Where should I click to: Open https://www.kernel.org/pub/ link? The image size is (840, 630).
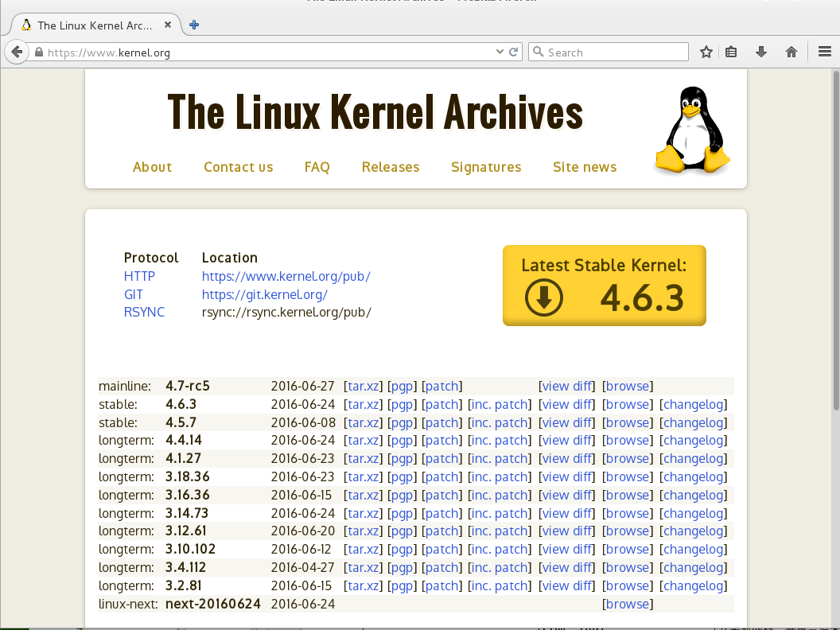[286, 277]
